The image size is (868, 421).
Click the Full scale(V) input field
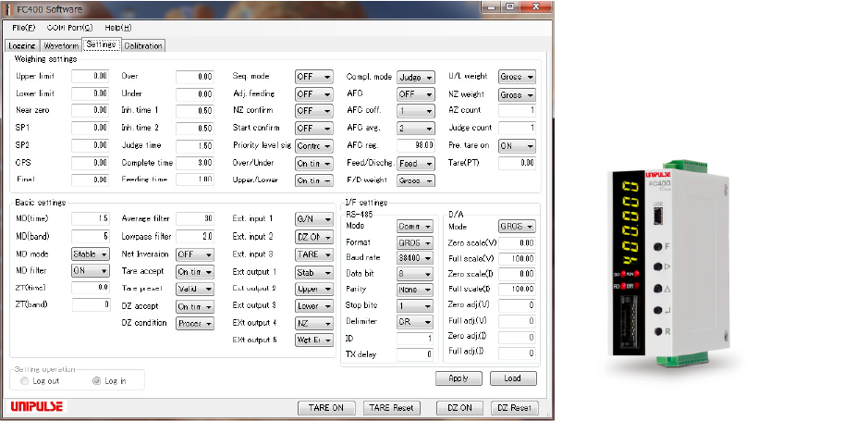[517, 259]
